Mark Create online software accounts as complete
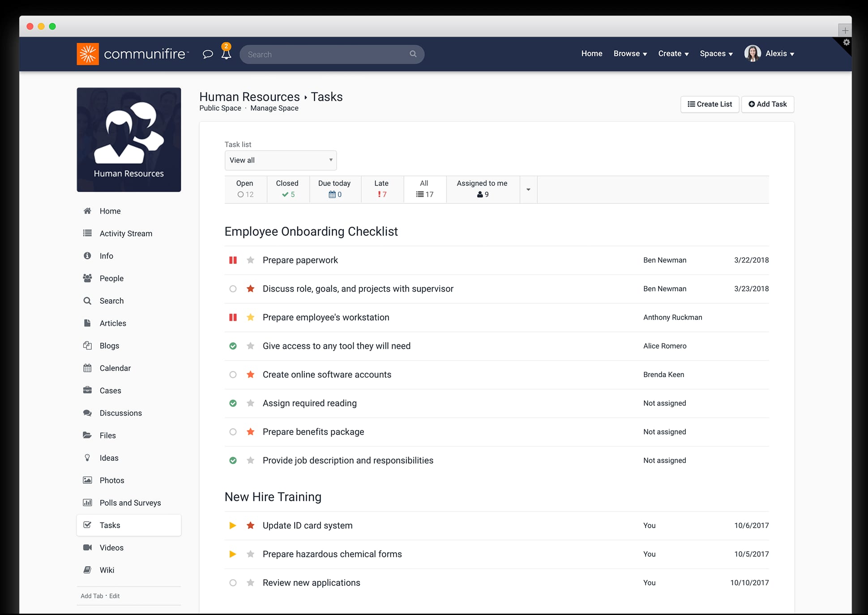The height and width of the screenshot is (615, 868). click(233, 375)
